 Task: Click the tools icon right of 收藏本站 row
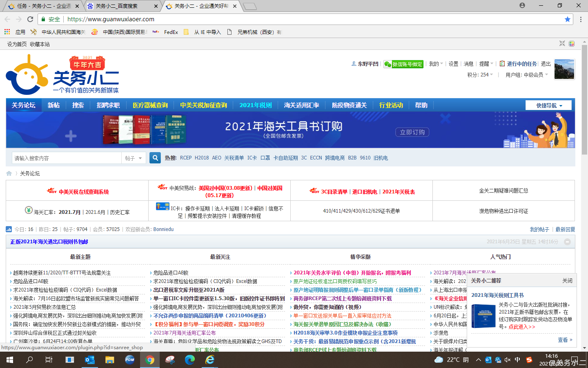tap(562, 44)
